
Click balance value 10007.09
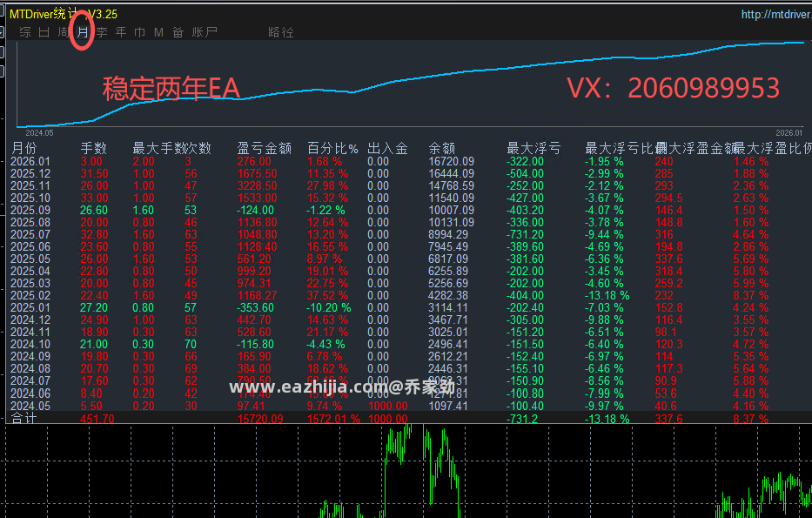[451, 211]
